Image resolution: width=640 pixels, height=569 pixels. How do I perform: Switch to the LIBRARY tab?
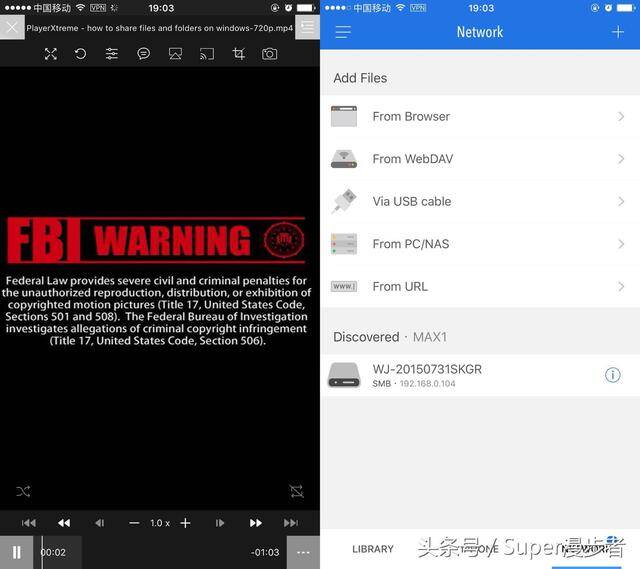coord(373,549)
